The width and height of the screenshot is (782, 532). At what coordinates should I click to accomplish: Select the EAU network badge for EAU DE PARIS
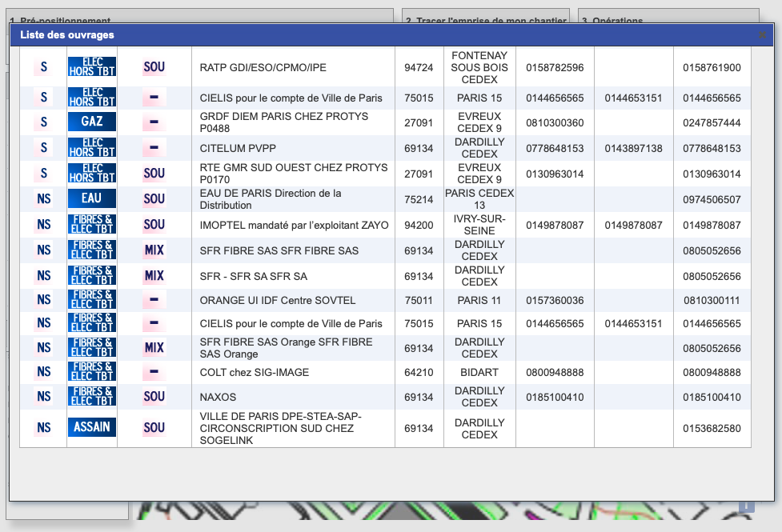[x=92, y=198]
